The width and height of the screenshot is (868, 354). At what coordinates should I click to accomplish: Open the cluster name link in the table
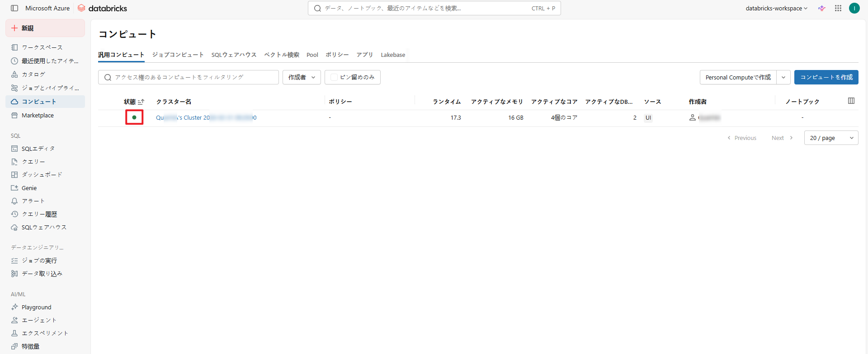pyautogui.click(x=206, y=117)
